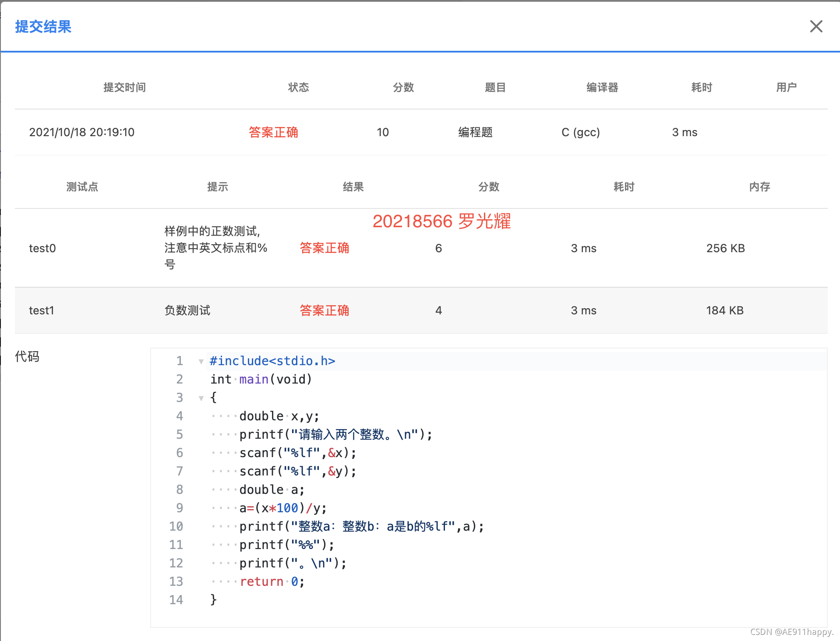Click code line scanf("%lf",&y);
Viewport: 840px width, 641px height.
(298, 471)
